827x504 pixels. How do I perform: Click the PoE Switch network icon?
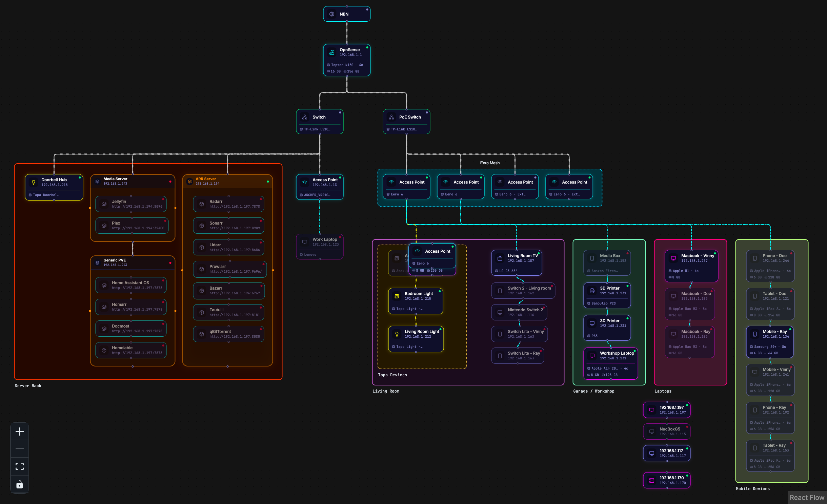pyautogui.click(x=391, y=117)
